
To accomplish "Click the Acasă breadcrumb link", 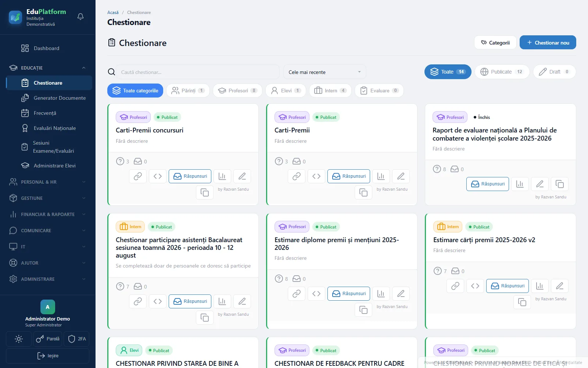I will pos(113,13).
